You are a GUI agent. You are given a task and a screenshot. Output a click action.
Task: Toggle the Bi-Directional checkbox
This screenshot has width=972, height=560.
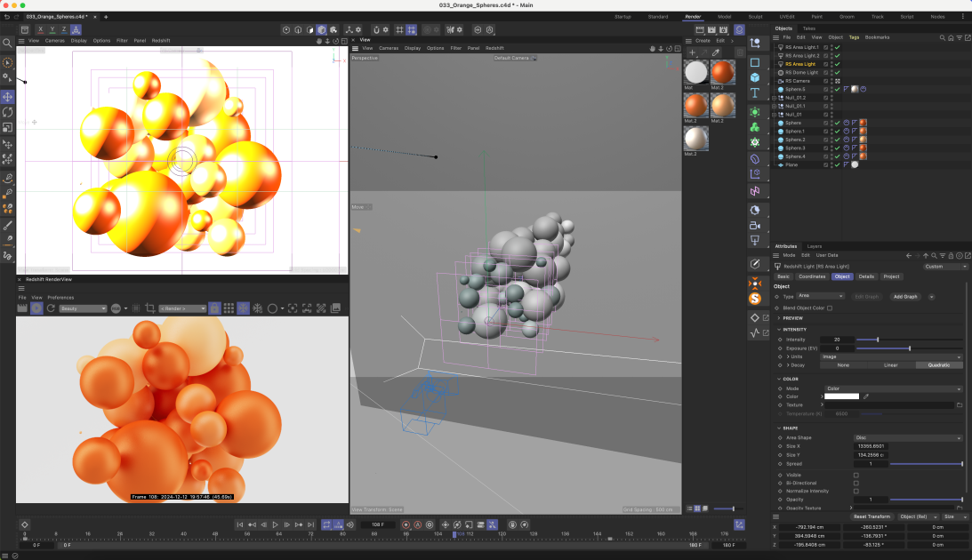click(x=856, y=484)
